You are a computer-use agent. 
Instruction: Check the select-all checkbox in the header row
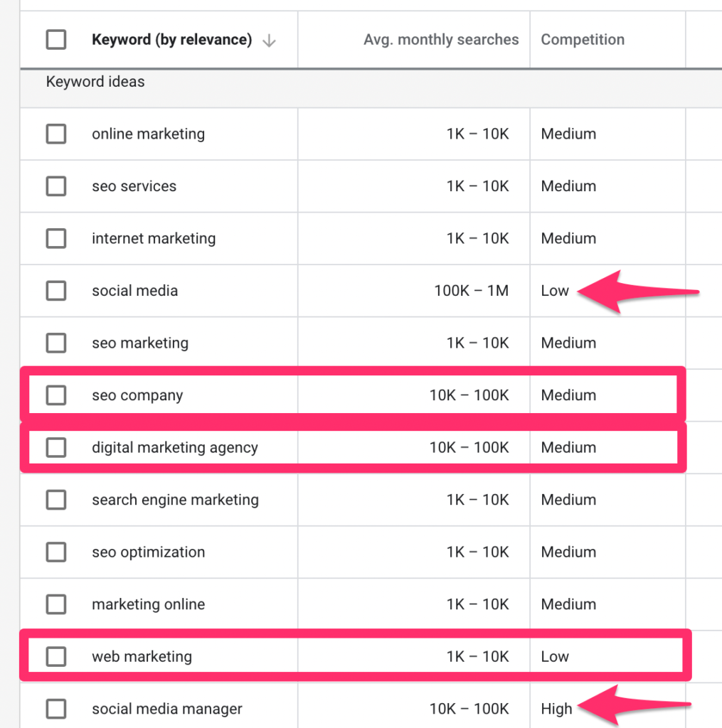56,40
